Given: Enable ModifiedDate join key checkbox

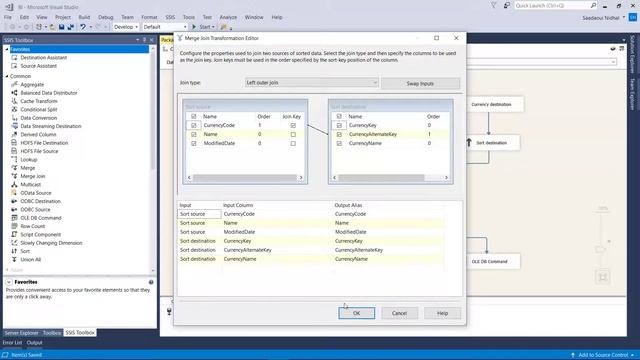Looking at the screenshot, I should 293,143.
